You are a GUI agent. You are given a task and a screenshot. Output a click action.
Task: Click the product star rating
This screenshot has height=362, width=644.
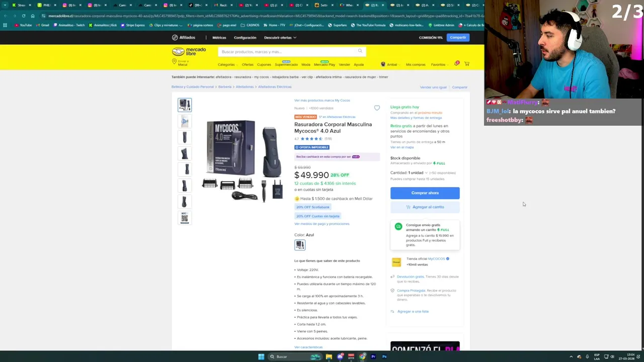click(x=311, y=139)
